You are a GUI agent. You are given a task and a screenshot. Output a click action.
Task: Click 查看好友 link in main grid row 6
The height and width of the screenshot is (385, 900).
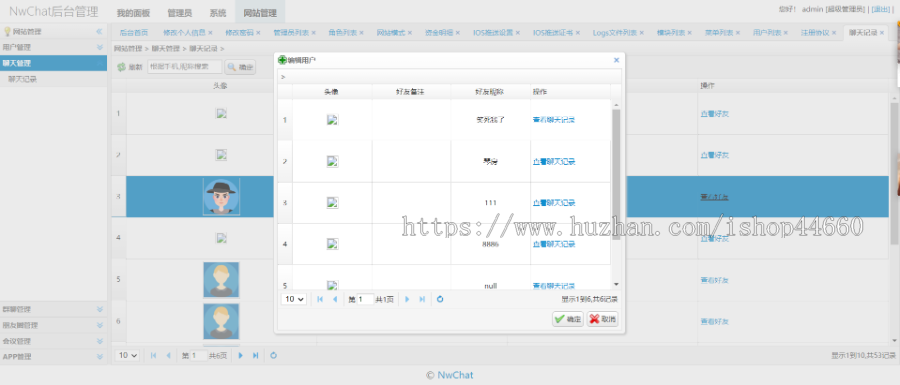tap(715, 322)
